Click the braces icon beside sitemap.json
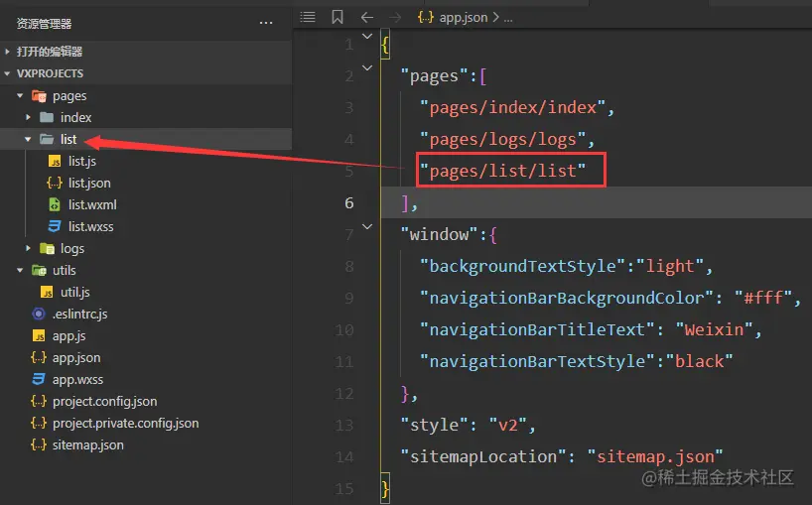812x505 pixels. [x=39, y=445]
